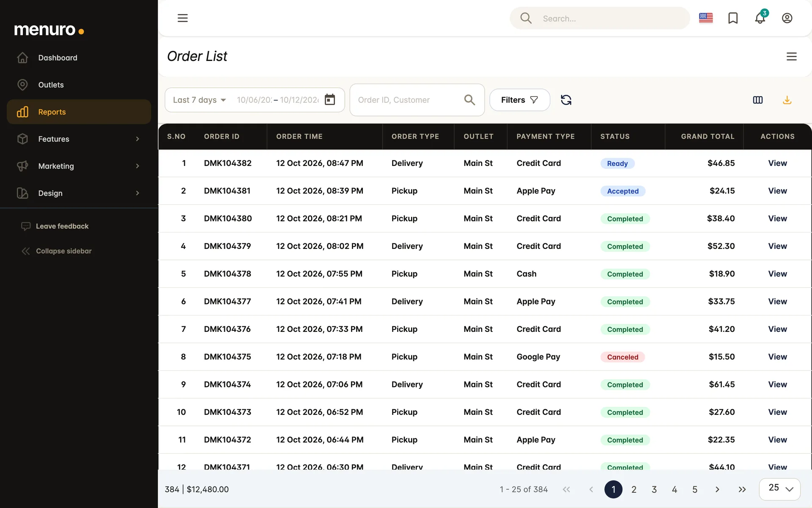Screen dimensions: 812x508
Task: Open the Filters button
Action: click(x=520, y=100)
